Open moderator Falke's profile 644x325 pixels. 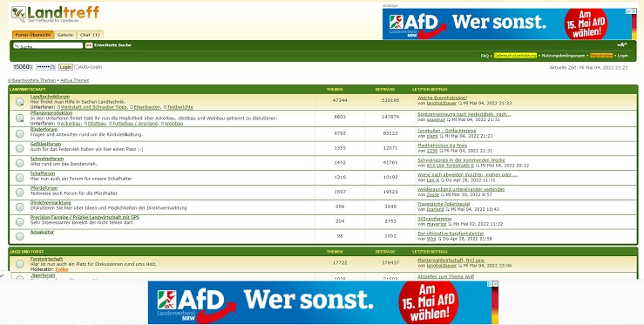62,269
